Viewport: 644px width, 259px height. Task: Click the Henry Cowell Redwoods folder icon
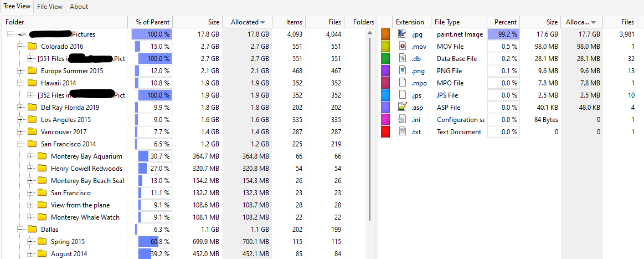pos(42,168)
